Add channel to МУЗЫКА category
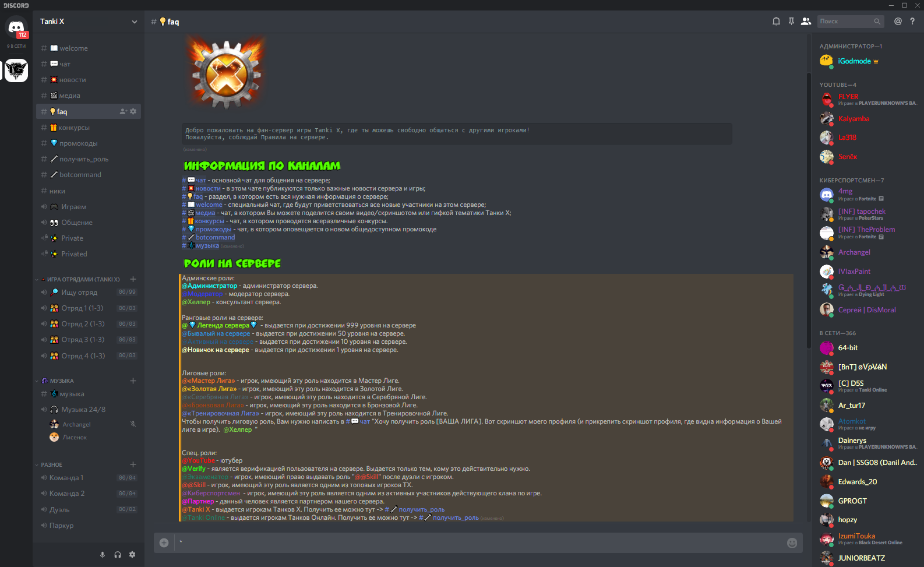 133,381
